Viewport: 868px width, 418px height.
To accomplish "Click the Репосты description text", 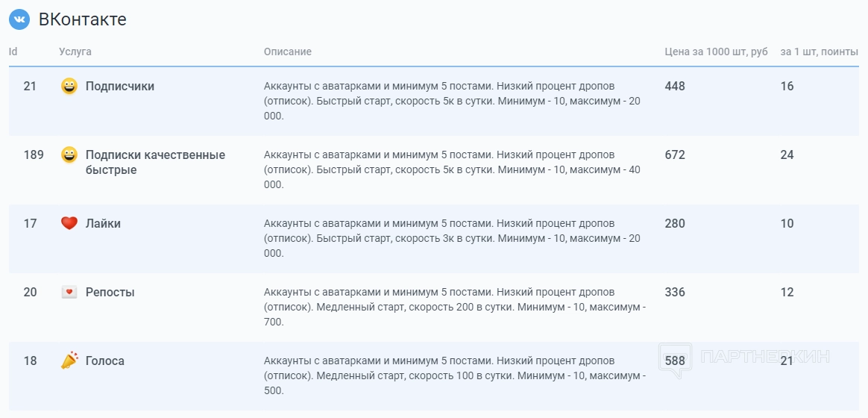I will [454, 307].
